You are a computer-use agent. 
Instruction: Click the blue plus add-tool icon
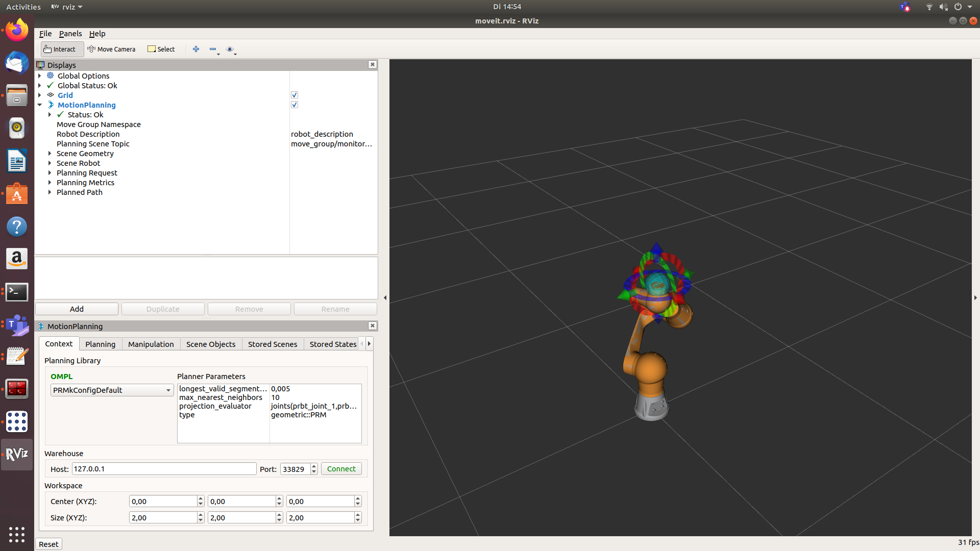tap(196, 49)
